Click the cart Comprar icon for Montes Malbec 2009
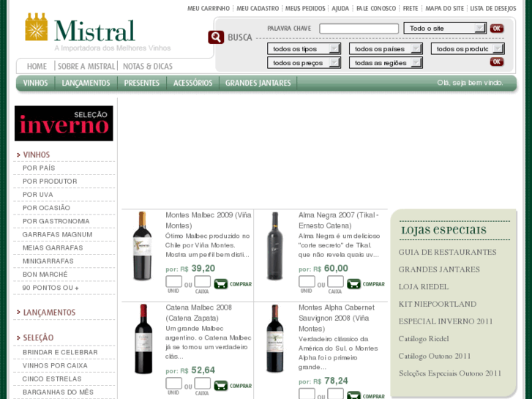 [x=221, y=284]
